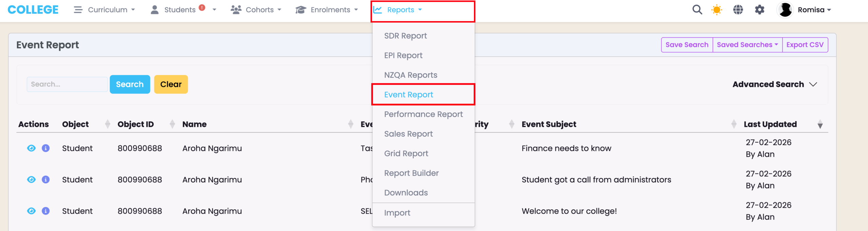Click info icon for Welcome to our college row
This screenshot has width=868, height=231.
tap(46, 211)
